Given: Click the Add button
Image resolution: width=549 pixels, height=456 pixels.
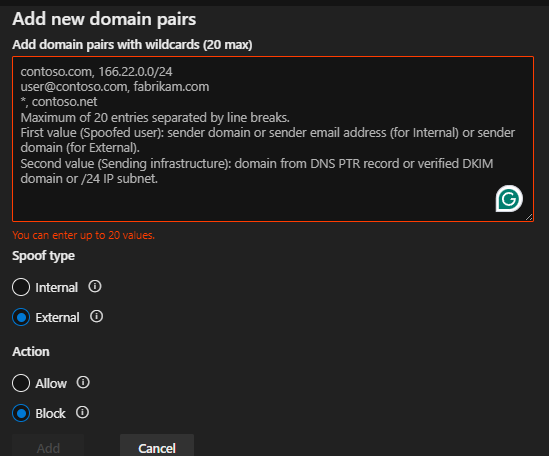Looking at the screenshot, I should [48, 447].
